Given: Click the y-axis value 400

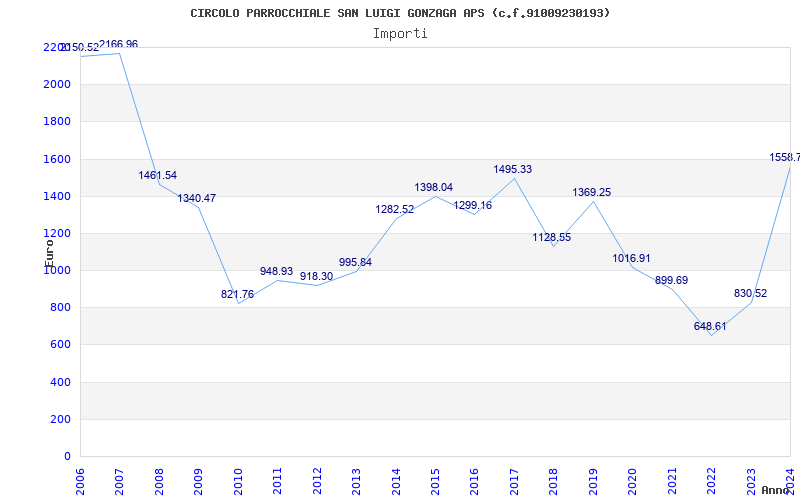Looking at the screenshot, I should (60, 382).
